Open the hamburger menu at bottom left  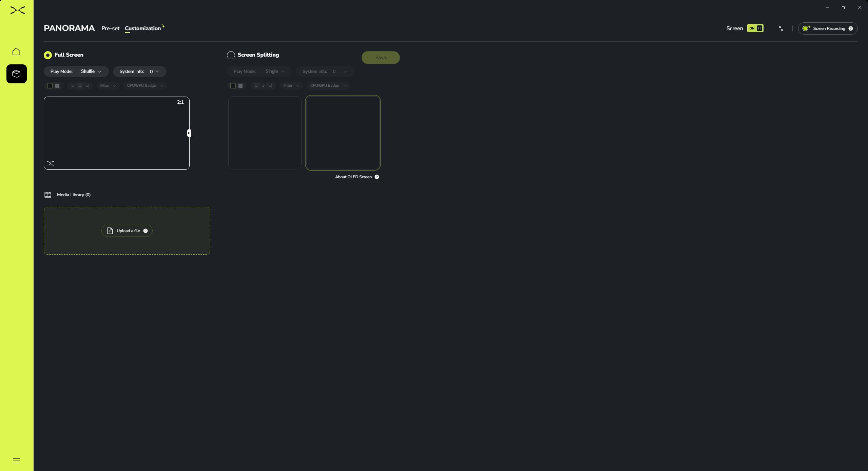(x=16, y=460)
